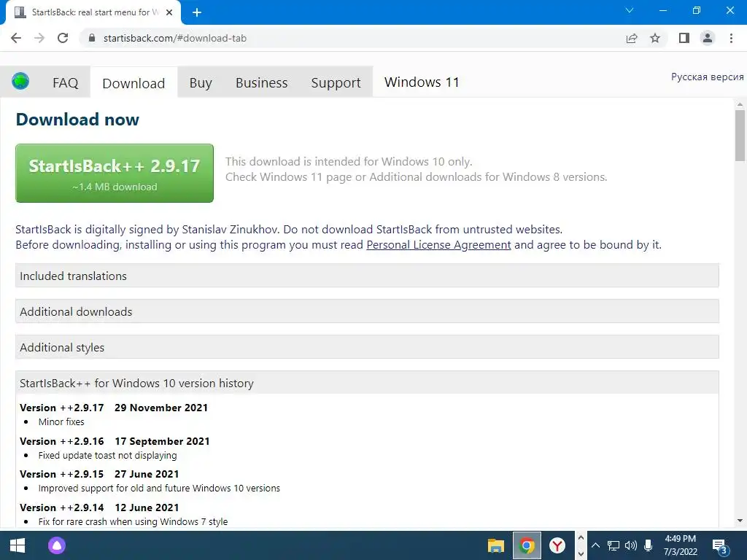Click 'Fixed update toast not displaying' bullet
Image resolution: width=747 pixels, height=560 pixels.
coord(108,455)
